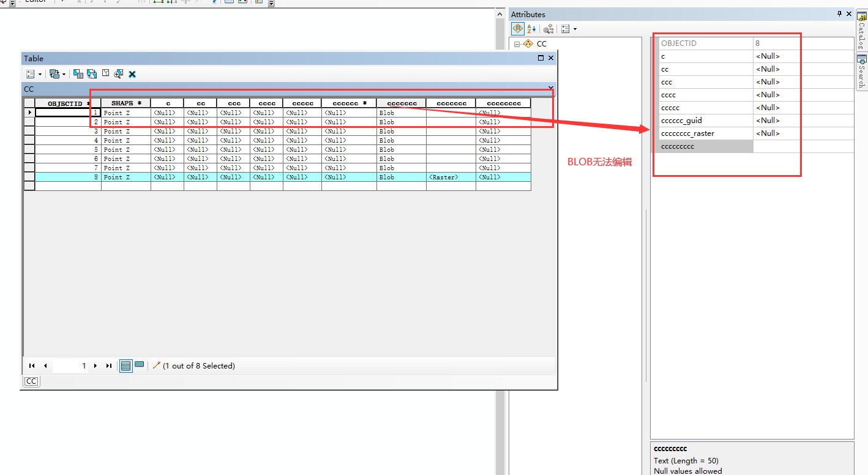Click the Select Highlighted records icon
The width and height of the screenshot is (868, 475).
point(78,73)
